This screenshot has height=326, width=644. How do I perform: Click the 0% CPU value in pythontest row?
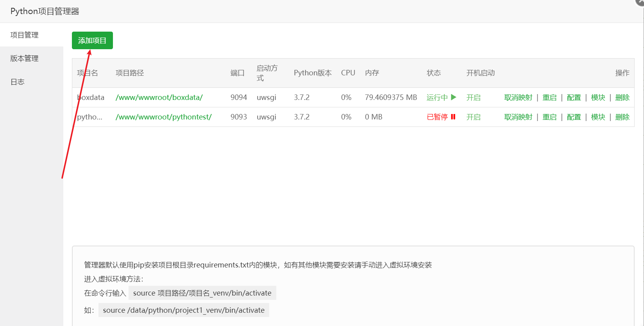(346, 117)
